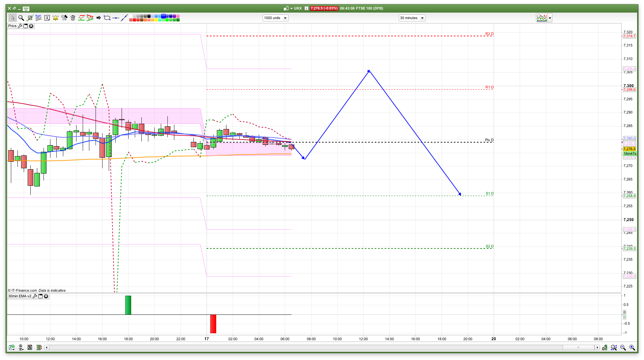This screenshot has width=644, height=360.
Task: Close the Price panel label
Action: (x=31, y=26)
